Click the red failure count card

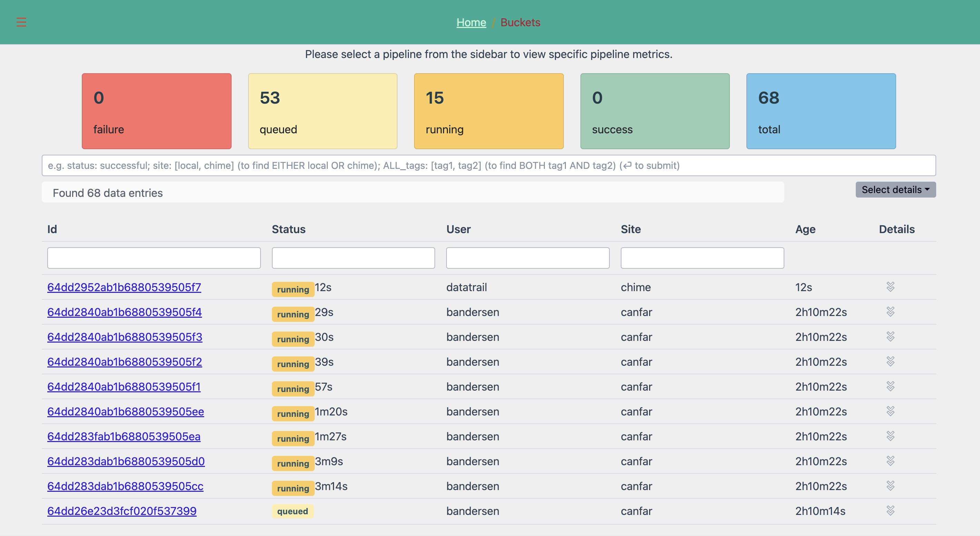tap(156, 111)
